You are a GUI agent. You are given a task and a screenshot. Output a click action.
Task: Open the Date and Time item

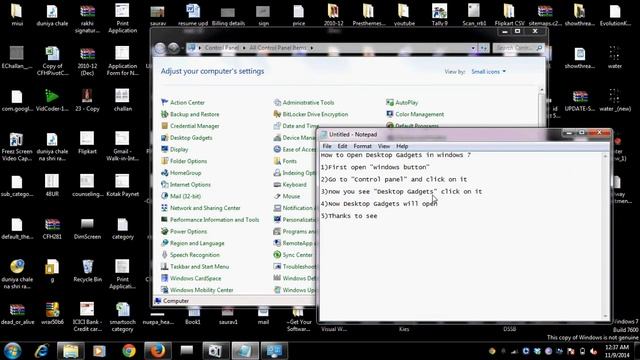tap(296, 126)
